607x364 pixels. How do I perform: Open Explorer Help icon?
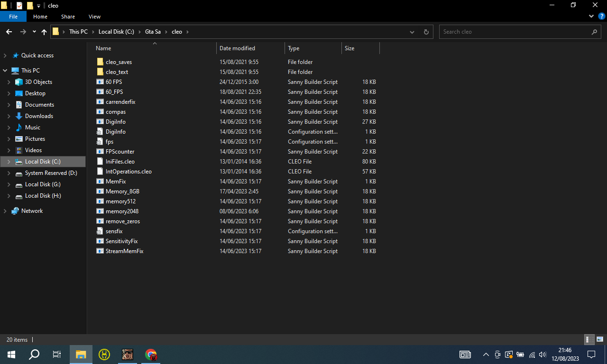coord(601,16)
